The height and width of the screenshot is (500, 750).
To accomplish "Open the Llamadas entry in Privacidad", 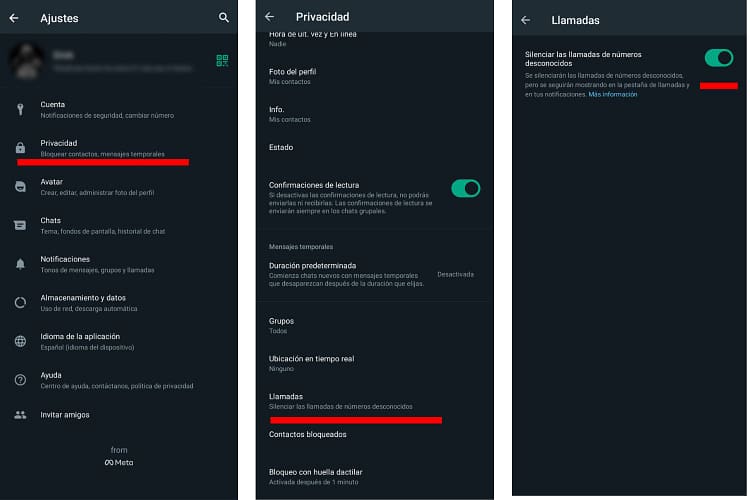I will click(x=375, y=401).
